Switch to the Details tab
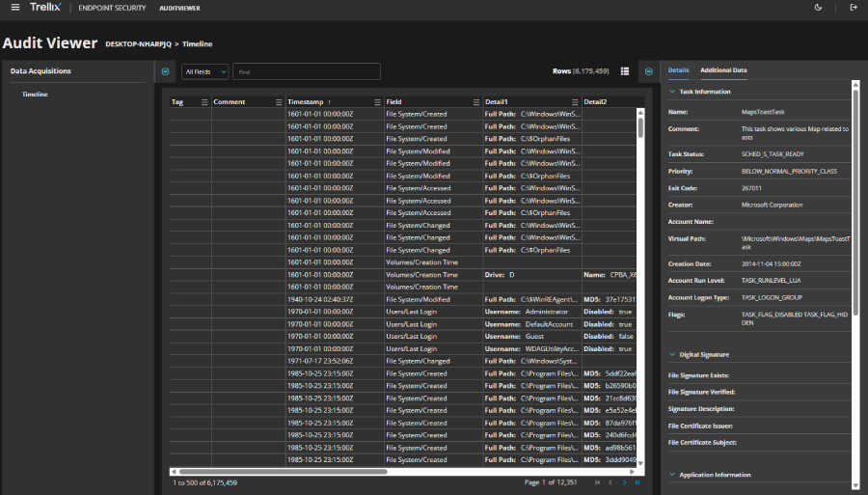Screen dimensions: 868x495 click(678, 70)
